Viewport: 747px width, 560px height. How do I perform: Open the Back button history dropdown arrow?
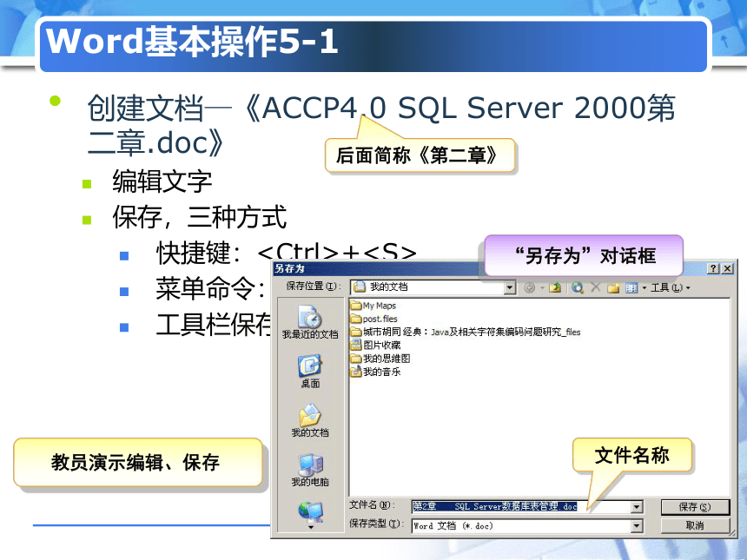pyautogui.click(x=542, y=287)
